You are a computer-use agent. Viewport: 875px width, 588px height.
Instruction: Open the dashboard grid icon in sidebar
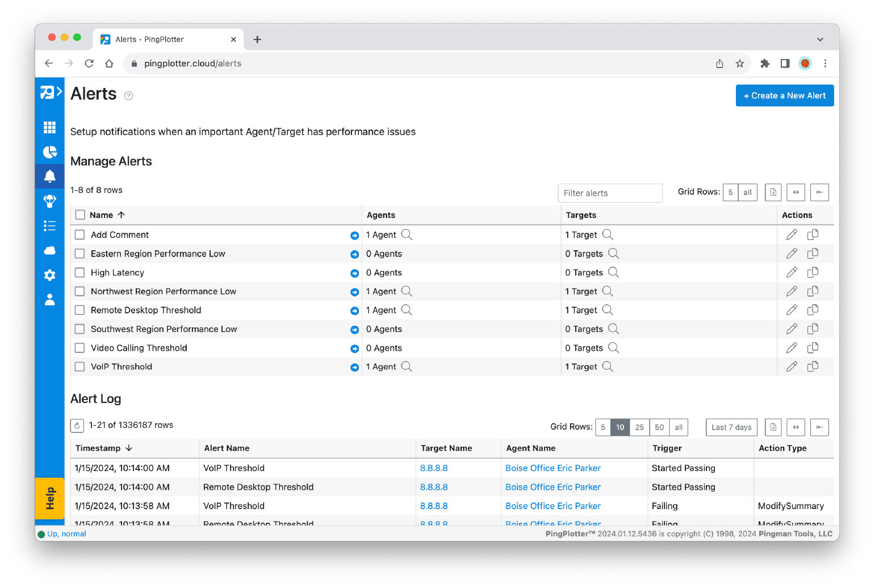(49, 127)
